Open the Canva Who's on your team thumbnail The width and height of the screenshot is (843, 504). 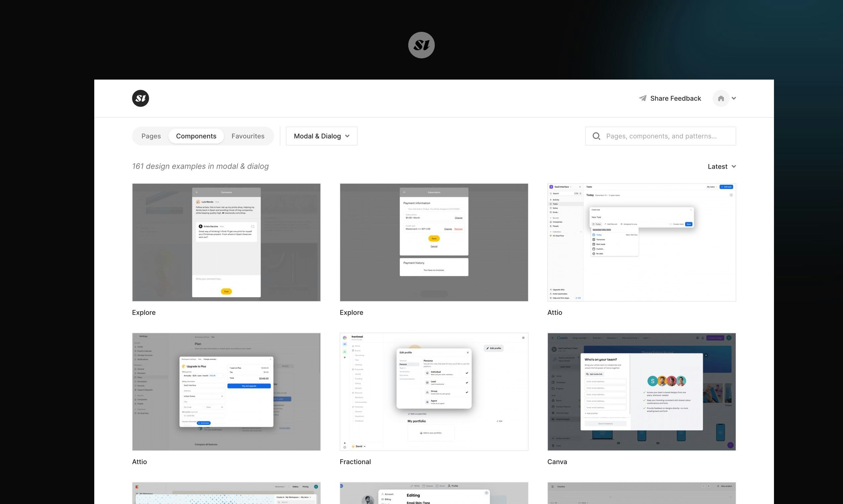pyautogui.click(x=642, y=392)
